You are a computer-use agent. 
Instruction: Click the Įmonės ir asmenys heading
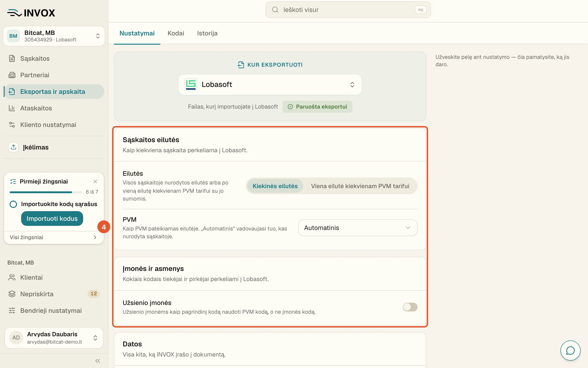coord(153,269)
